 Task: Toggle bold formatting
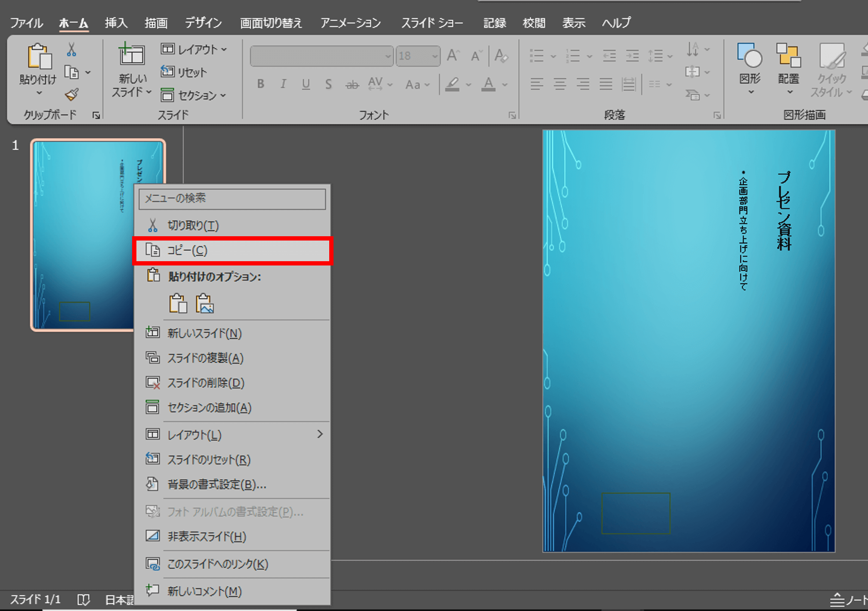[x=260, y=84]
